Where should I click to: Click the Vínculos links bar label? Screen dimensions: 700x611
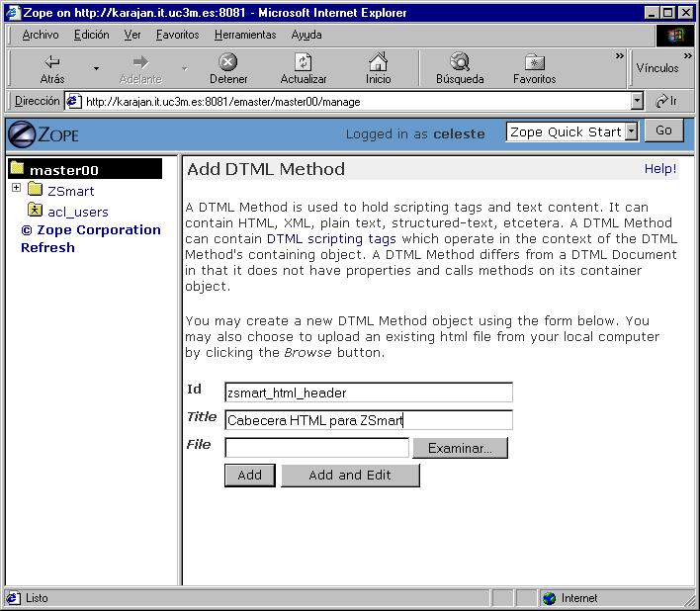657,68
